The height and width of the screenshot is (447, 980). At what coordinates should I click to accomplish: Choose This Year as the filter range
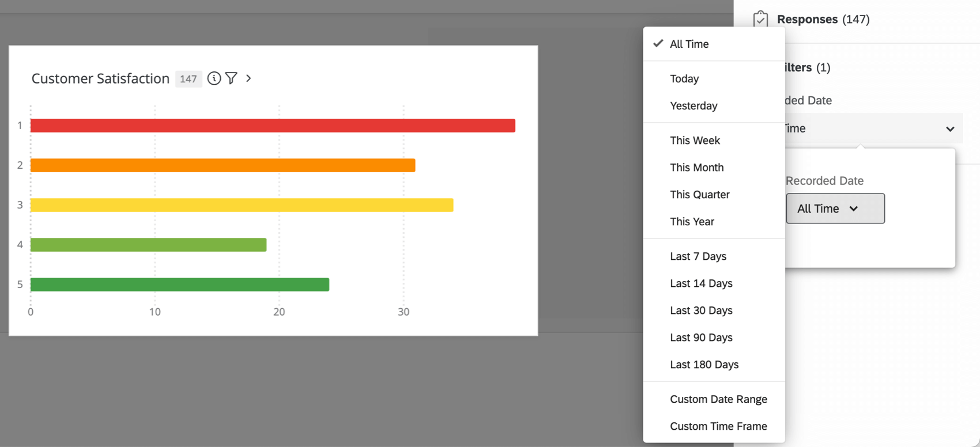click(692, 221)
